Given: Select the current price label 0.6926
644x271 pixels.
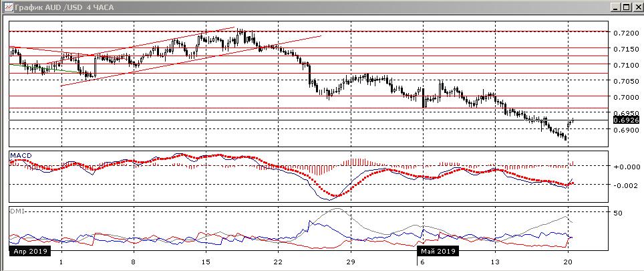Looking at the screenshot, I should 625,120.
